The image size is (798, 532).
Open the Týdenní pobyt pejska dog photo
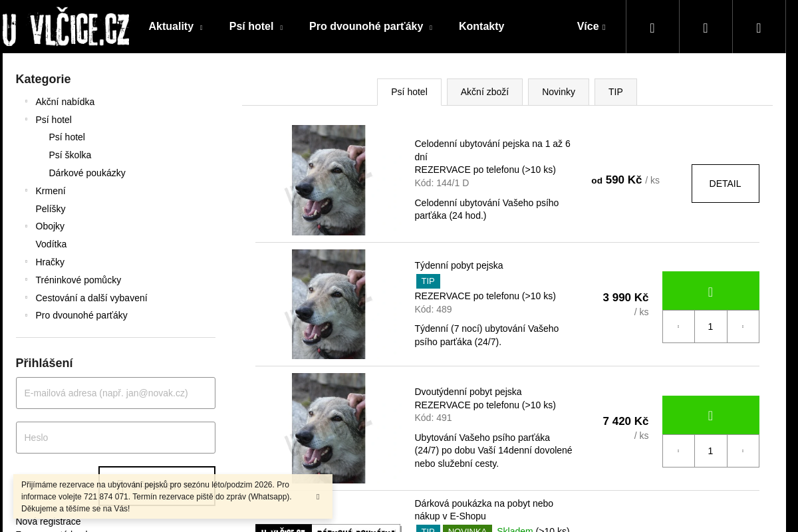point(329,304)
